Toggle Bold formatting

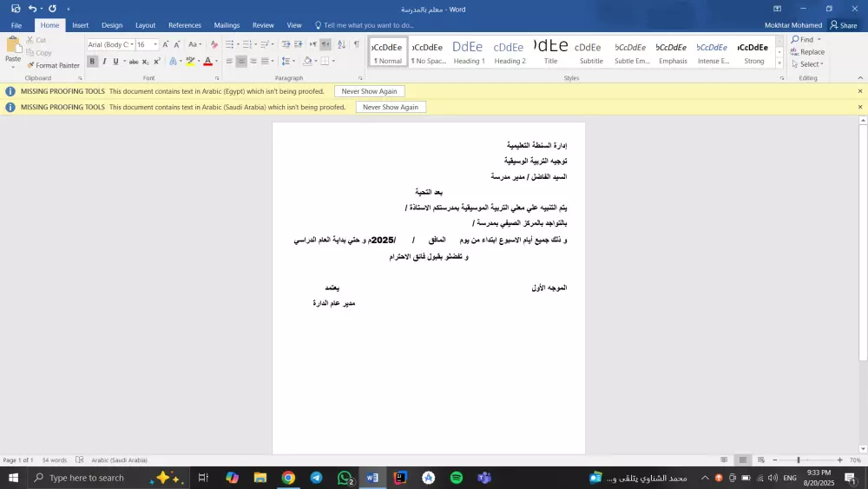click(92, 62)
